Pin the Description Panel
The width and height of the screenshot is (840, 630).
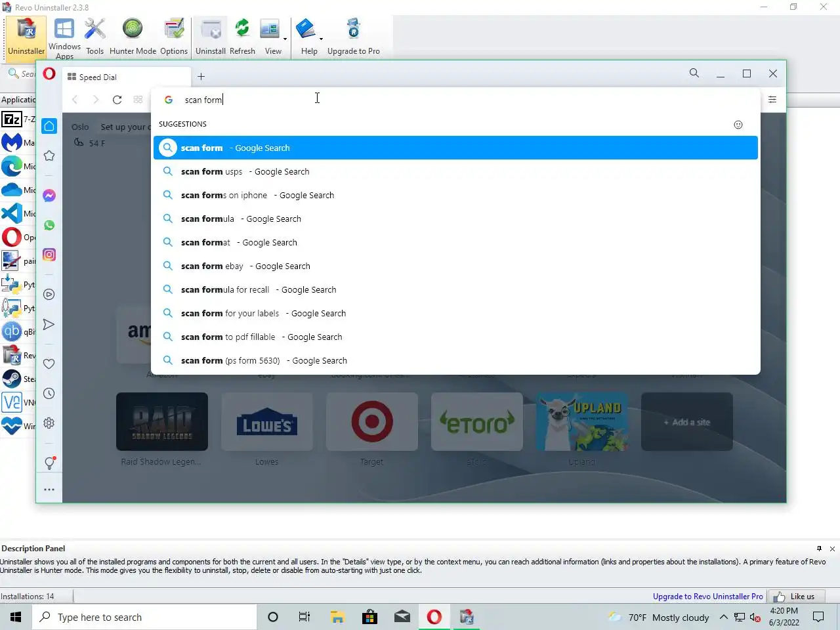click(819, 549)
